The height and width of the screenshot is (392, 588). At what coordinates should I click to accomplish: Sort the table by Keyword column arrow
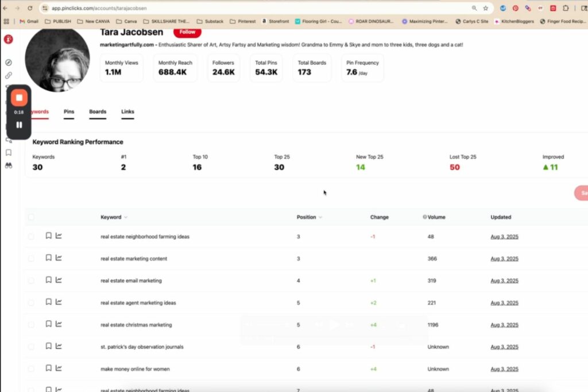pos(126,218)
